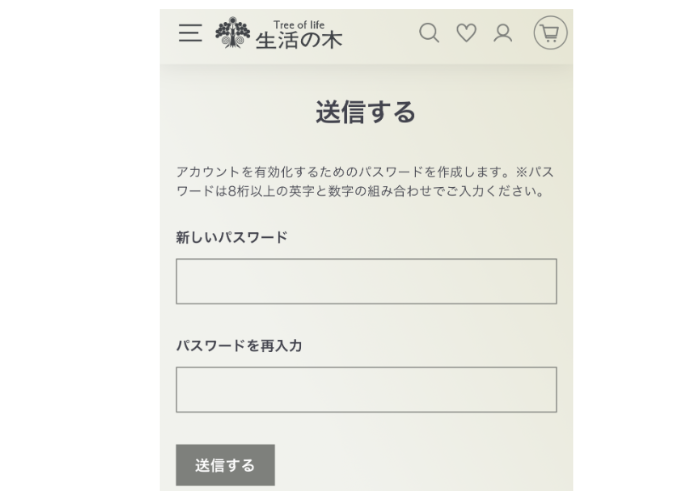700x500 pixels.
Task: Open the wishlist heart icon
Action: pyautogui.click(x=466, y=33)
